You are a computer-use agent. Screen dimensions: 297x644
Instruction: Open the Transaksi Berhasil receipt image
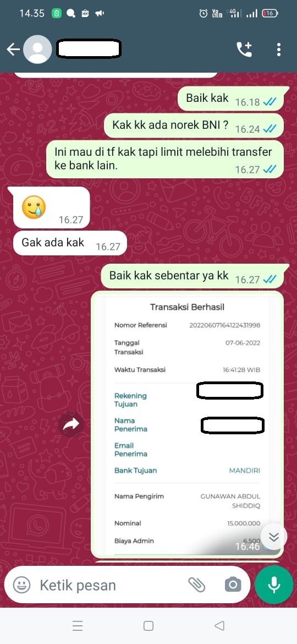pos(187,424)
